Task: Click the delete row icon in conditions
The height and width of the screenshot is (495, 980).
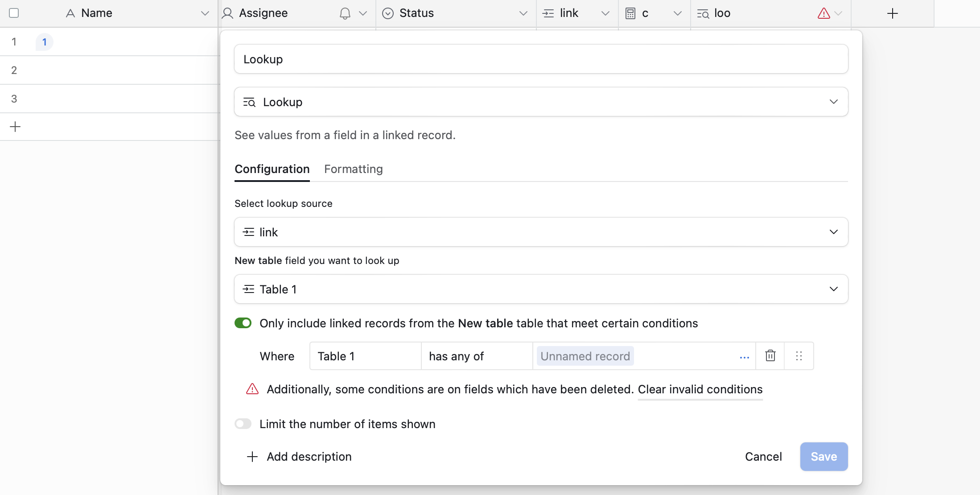Action: point(770,355)
